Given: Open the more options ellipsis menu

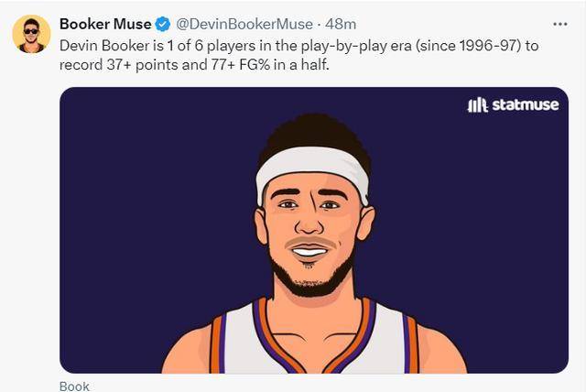Looking at the screenshot, I should [560, 24].
